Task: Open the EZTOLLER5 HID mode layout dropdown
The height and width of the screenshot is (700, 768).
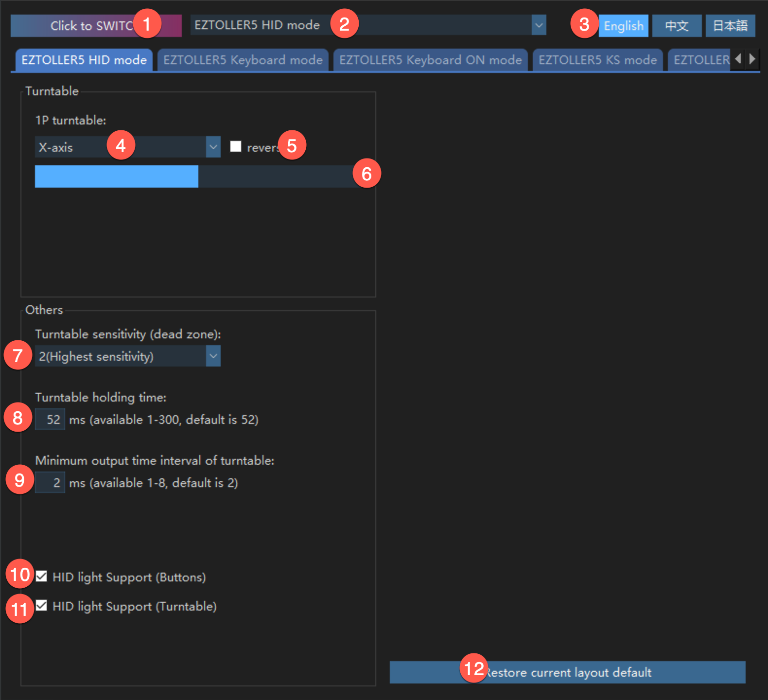Action: point(368,25)
